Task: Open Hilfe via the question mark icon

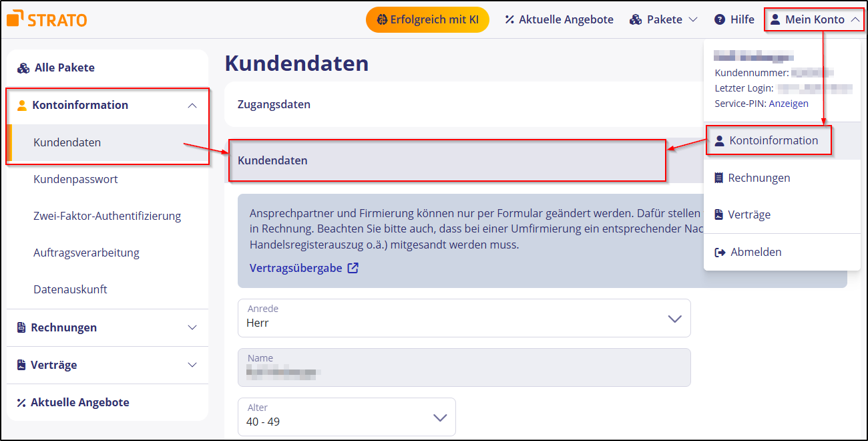Action: (x=720, y=19)
